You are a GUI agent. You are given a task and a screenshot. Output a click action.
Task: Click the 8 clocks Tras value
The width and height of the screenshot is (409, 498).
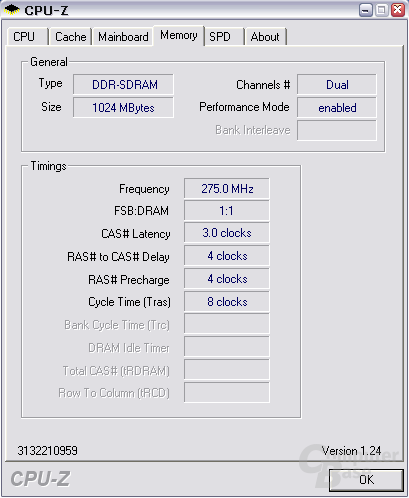click(x=227, y=302)
